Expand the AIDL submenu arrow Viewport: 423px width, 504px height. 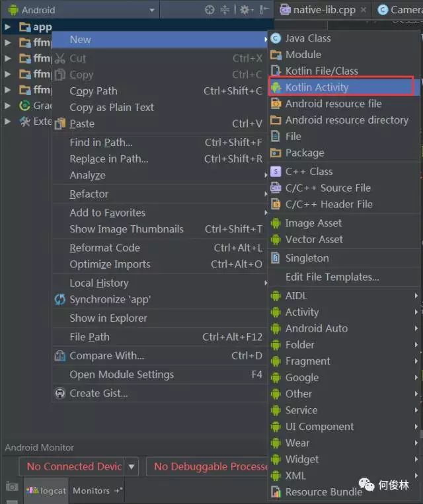coord(416,296)
